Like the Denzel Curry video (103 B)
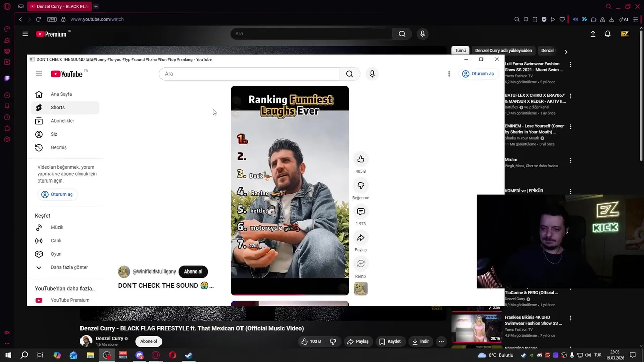Screen dimensions: 644x362 click(x=311, y=341)
